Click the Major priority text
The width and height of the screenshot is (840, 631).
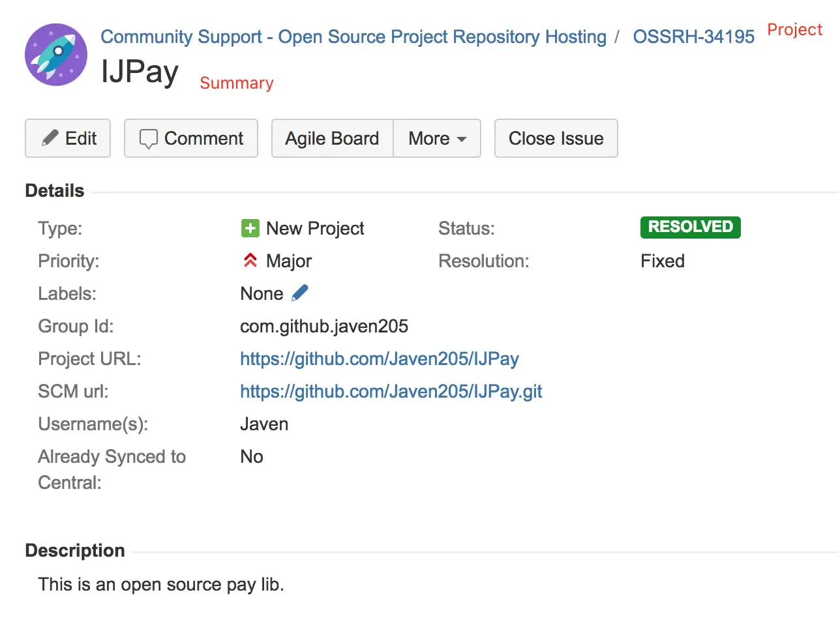coord(289,261)
